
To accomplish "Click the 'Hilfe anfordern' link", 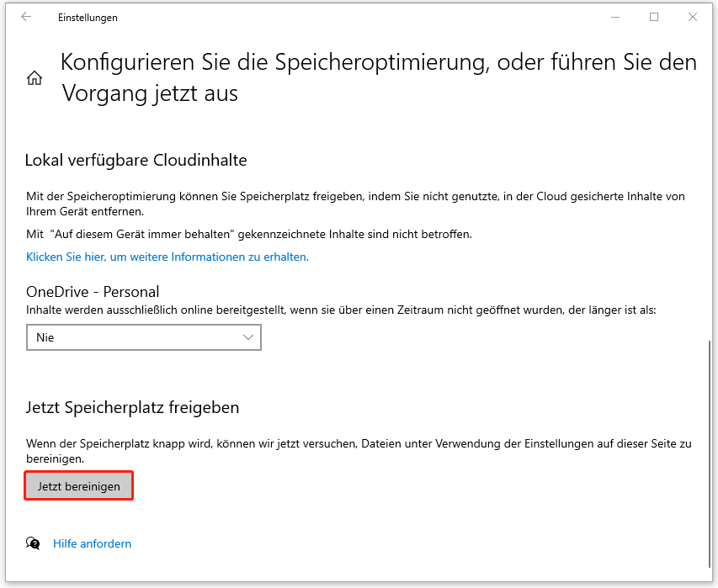I will point(92,543).
